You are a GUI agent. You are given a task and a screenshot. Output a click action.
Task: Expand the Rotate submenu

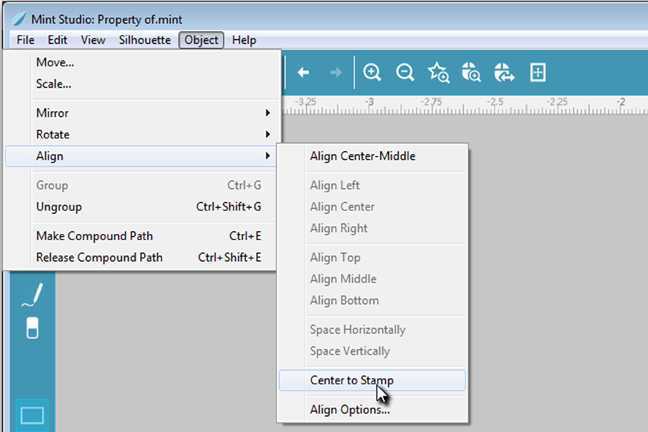pos(141,134)
